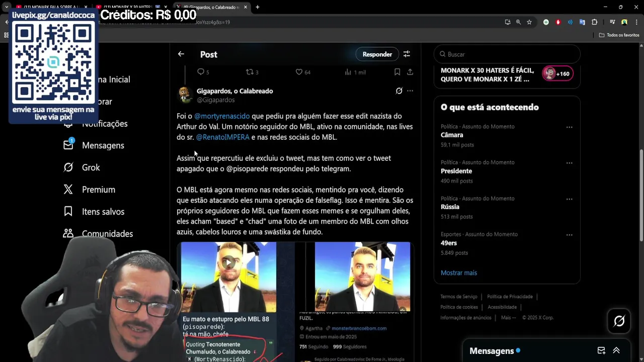Switch to the Gigapardos X browser tab
The height and width of the screenshot is (362, 644).
pos(212,7)
